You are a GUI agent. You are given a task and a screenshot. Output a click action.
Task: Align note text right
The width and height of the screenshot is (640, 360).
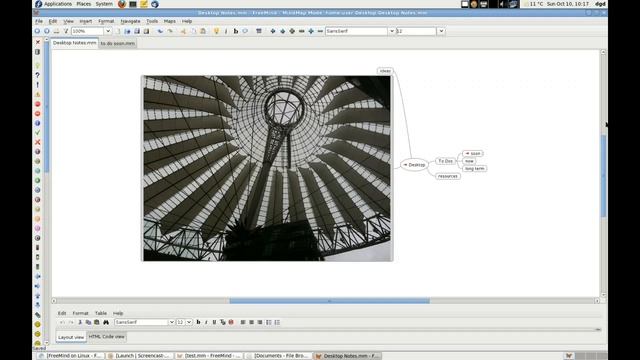(x=260, y=322)
